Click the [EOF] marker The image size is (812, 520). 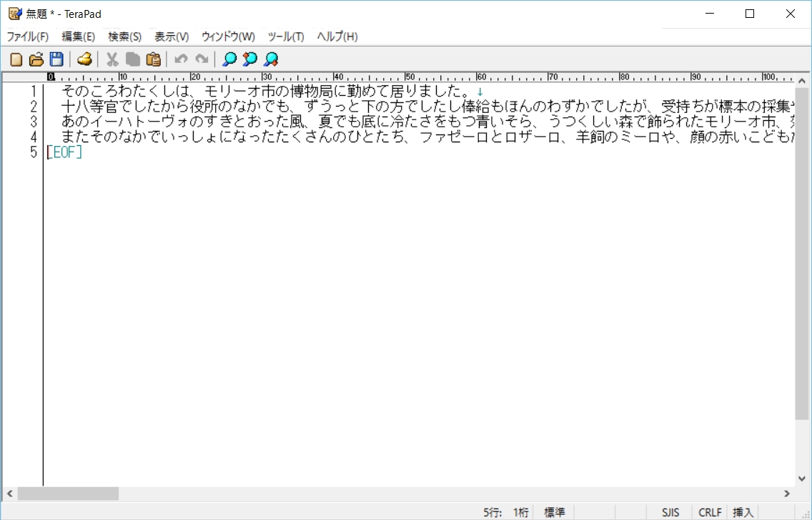(x=64, y=152)
